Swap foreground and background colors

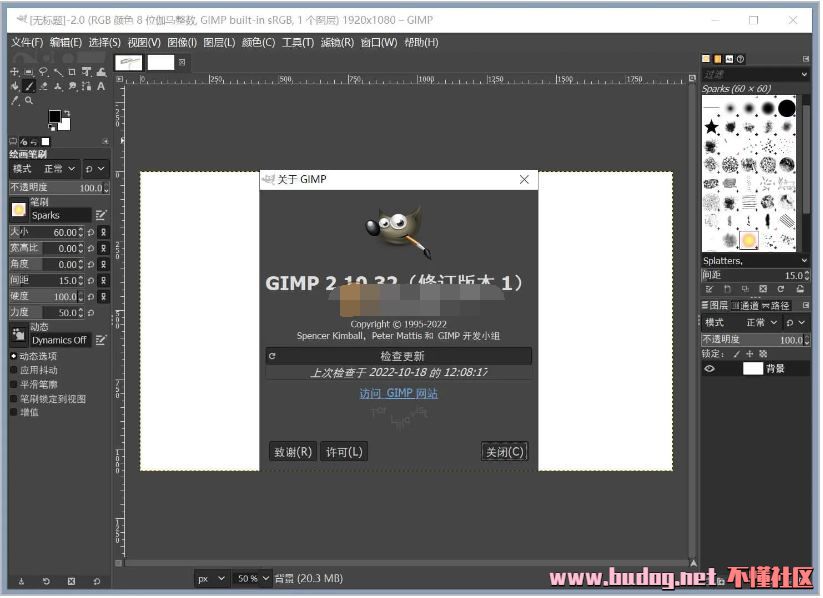(x=67, y=113)
